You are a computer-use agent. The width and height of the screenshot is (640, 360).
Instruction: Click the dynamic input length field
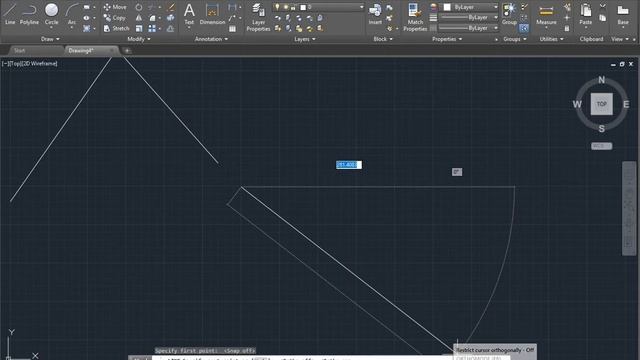[349, 165]
